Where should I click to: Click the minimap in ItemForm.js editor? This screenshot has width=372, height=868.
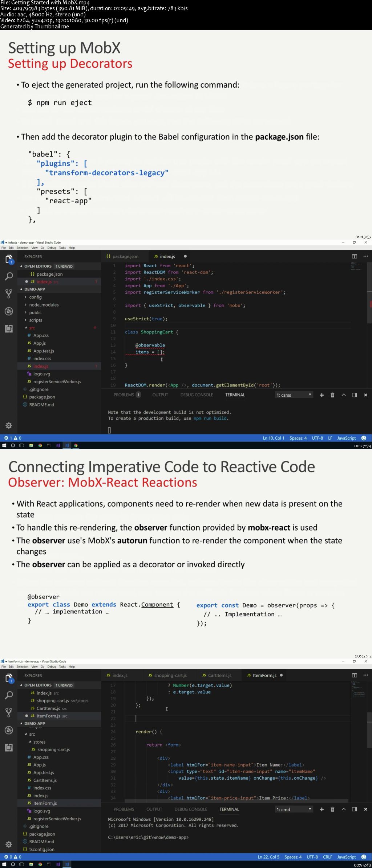click(x=359, y=689)
